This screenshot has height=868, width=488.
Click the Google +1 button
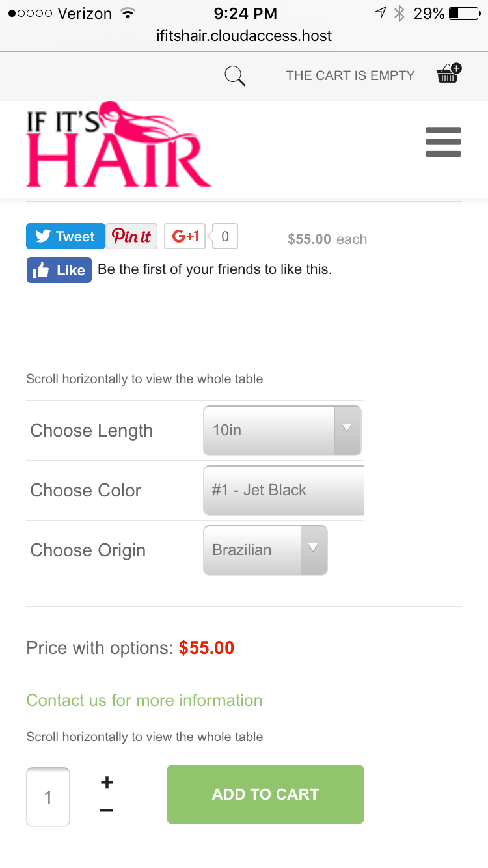[185, 236]
